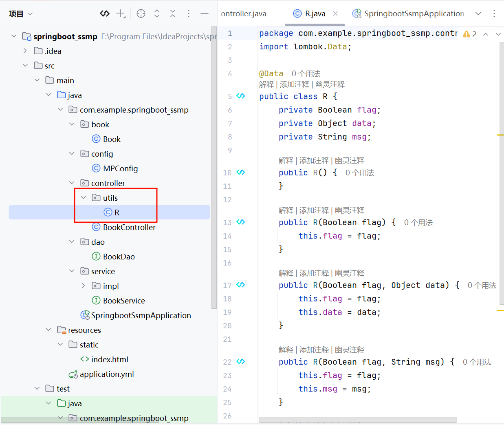Collapse the src folder
This screenshot has width=504, height=425.
pyautogui.click(x=25, y=66)
